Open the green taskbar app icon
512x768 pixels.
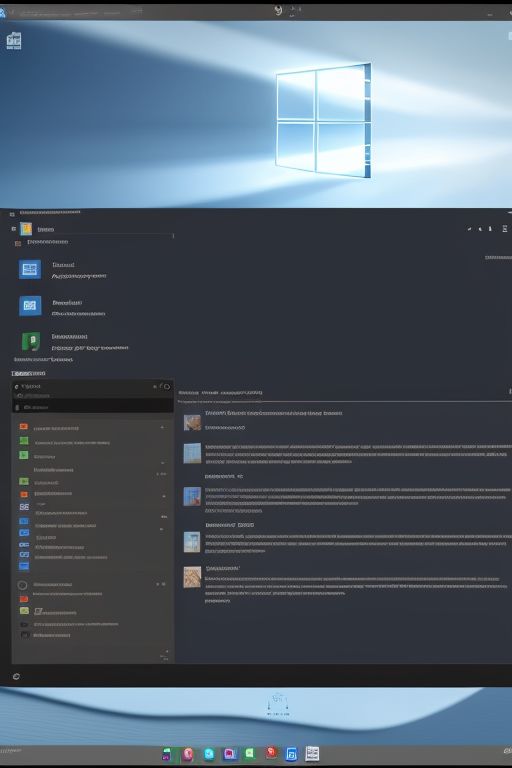[x=250, y=753]
